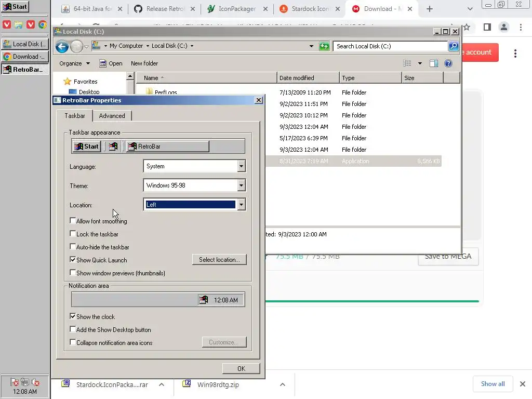The image size is (532, 399).
Task: Sort by Date modified column
Action: (x=308, y=78)
